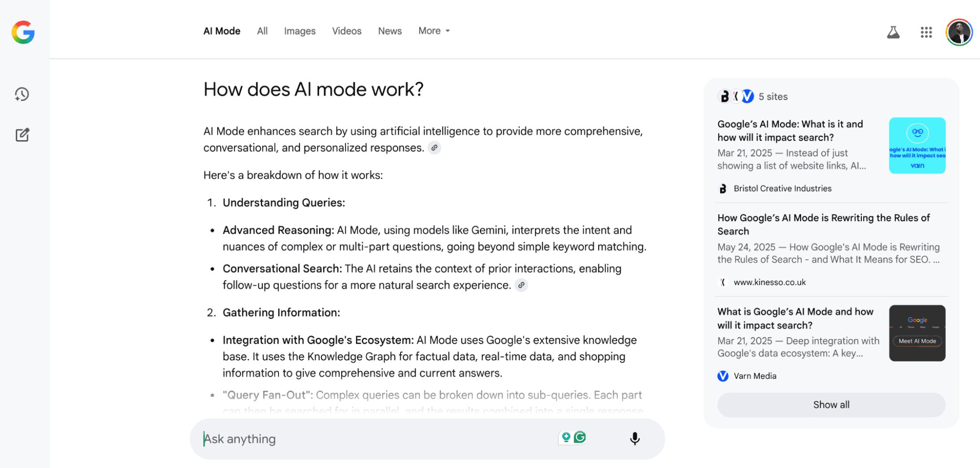This screenshot has height=468, width=980.
Task: Open search history from the sidebar
Action: (22, 95)
